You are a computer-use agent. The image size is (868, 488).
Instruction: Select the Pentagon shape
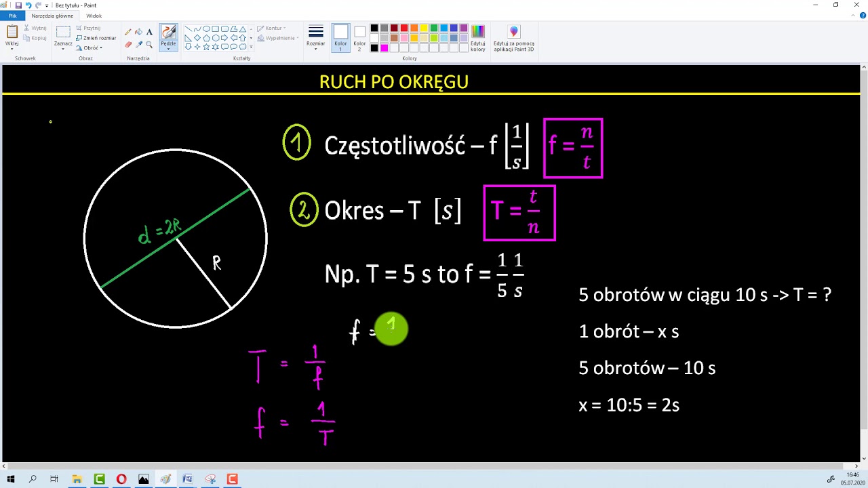pos(206,38)
